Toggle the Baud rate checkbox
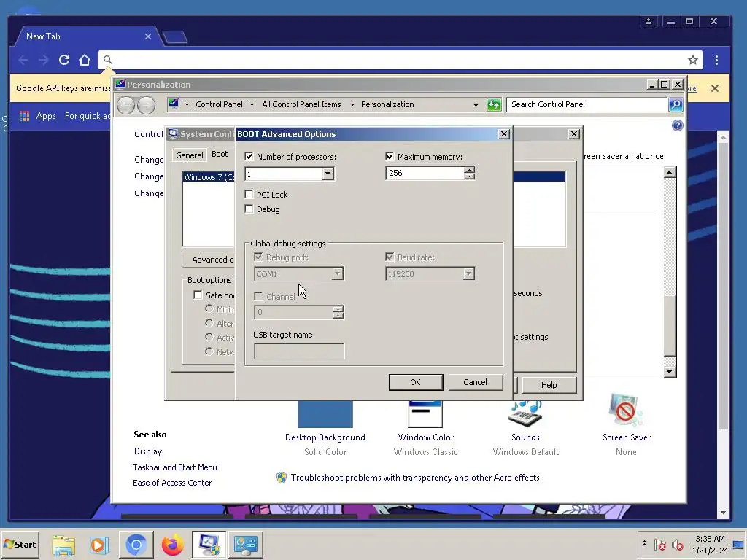 (390, 257)
